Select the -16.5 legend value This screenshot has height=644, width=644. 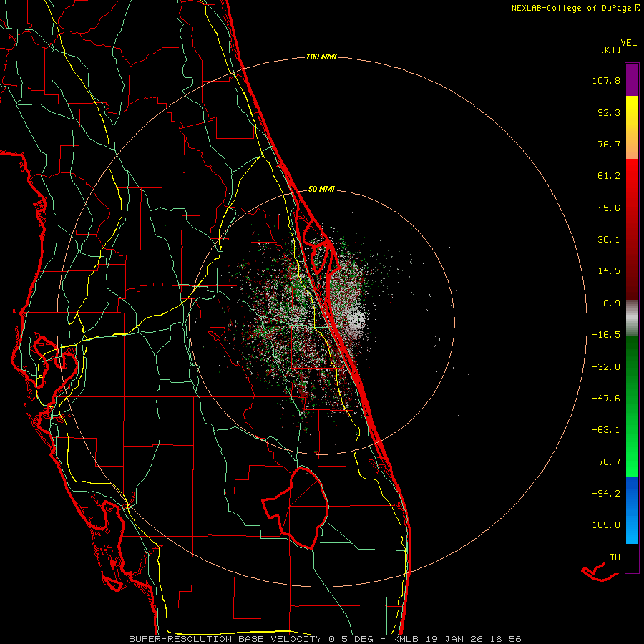[606, 335]
